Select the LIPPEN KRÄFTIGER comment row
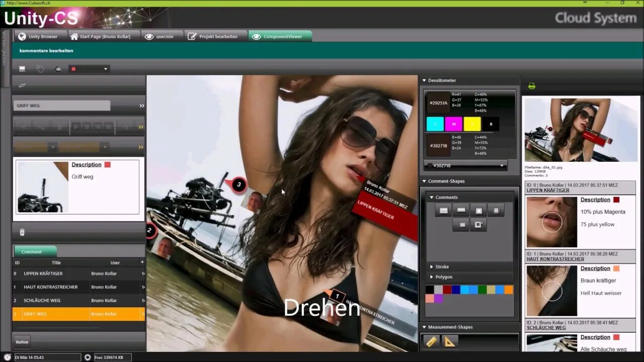The image size is (644, 362). pos(78,274)
